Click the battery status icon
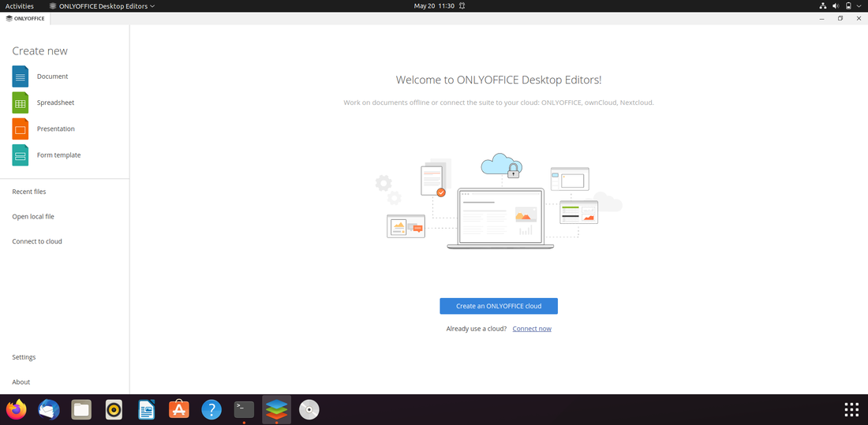This screenshot has height=425, width=868. 848,6
